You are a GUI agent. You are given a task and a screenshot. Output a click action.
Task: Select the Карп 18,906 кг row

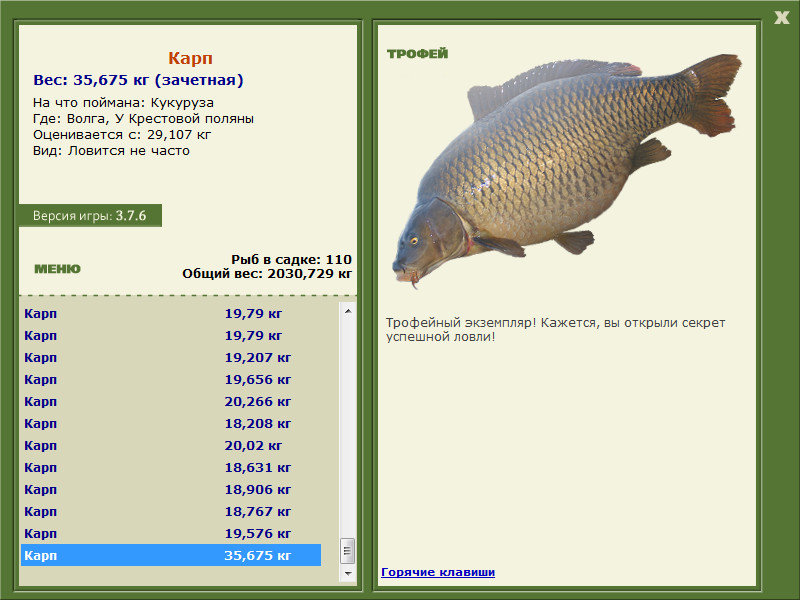coord(171,489)
